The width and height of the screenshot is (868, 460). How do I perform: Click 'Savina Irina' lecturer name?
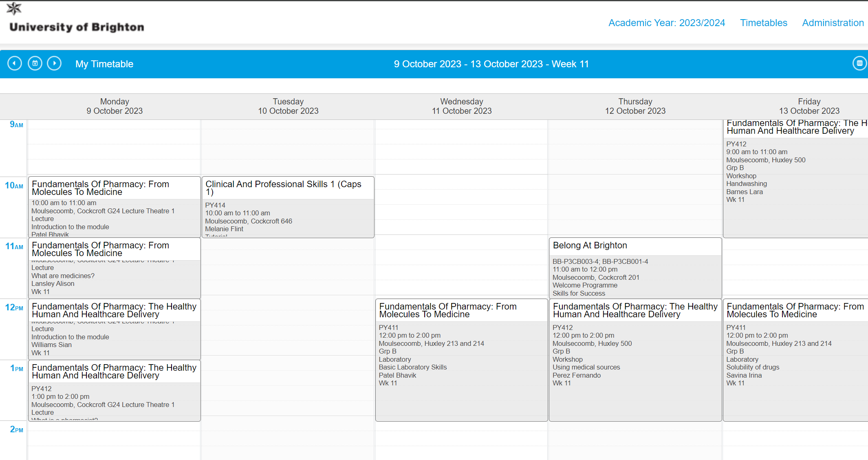point(744,375)
